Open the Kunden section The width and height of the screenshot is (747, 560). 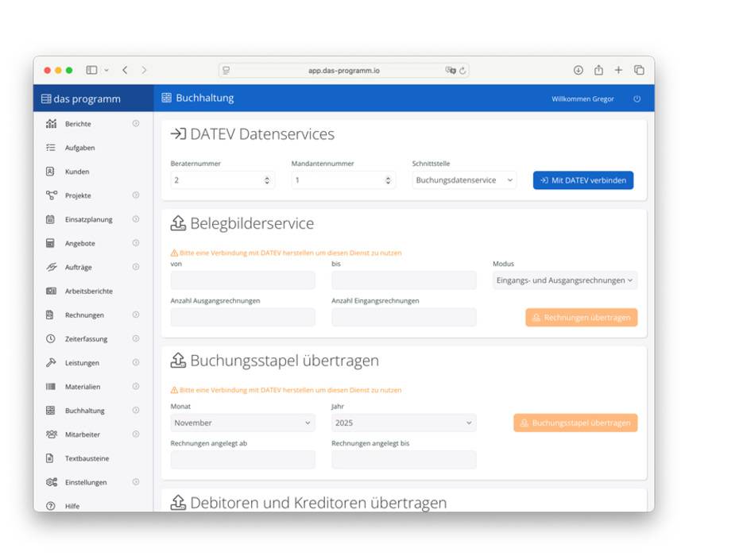click(x=78, y=172)
